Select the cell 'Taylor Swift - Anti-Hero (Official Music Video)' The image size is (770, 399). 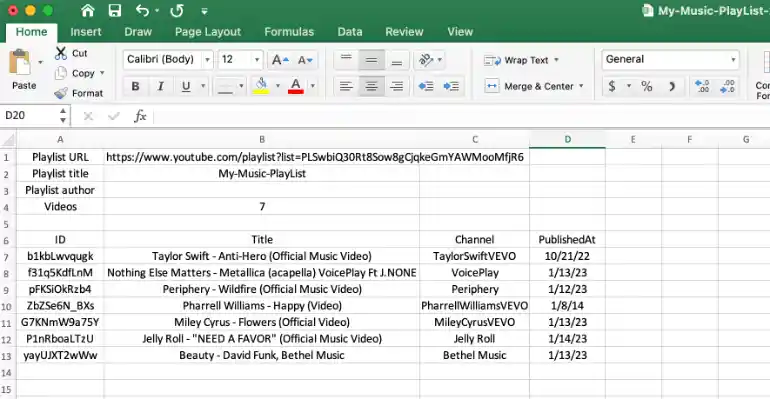pos(262,256)
